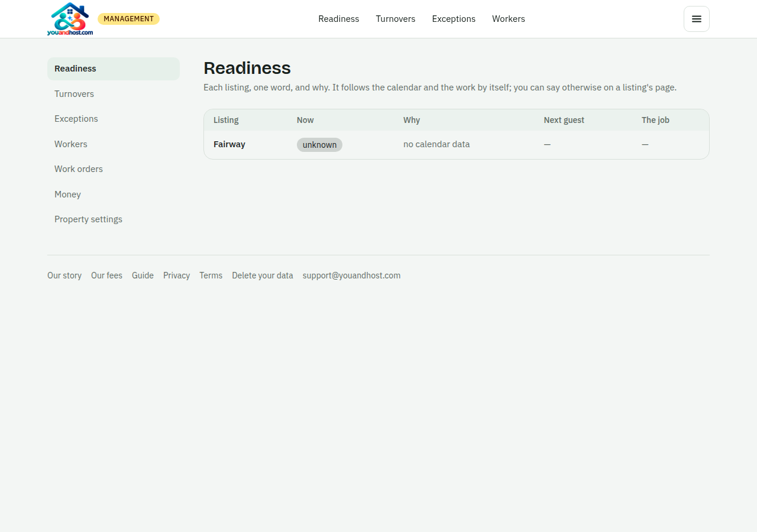
Task: Follow the Delete your data link
Action: point(263,275)
